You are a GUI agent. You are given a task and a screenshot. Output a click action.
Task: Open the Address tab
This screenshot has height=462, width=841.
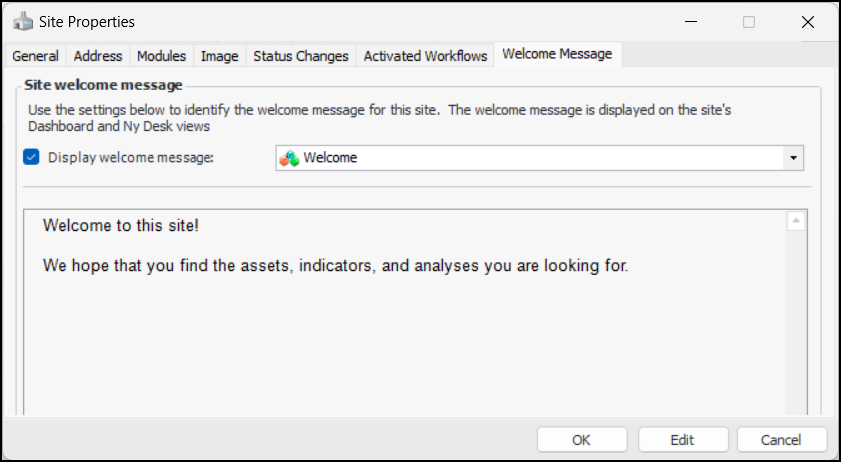point(98,56)
